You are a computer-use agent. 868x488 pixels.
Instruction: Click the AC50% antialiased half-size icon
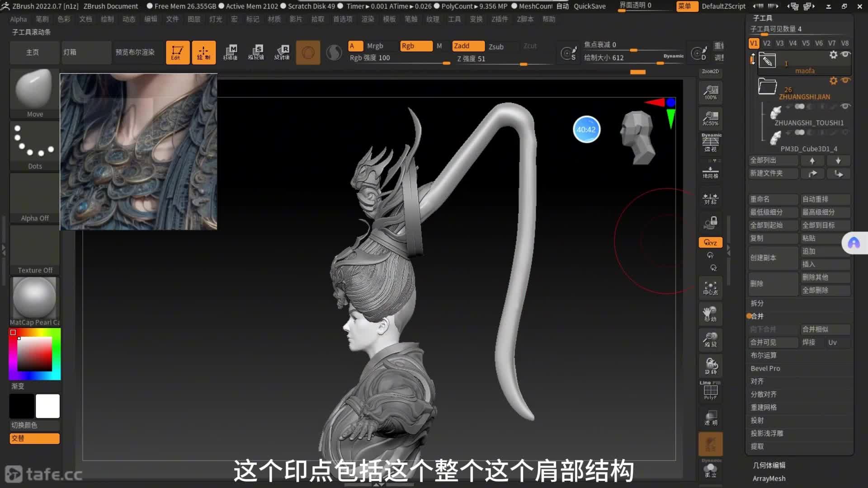[x=711, y=118]
